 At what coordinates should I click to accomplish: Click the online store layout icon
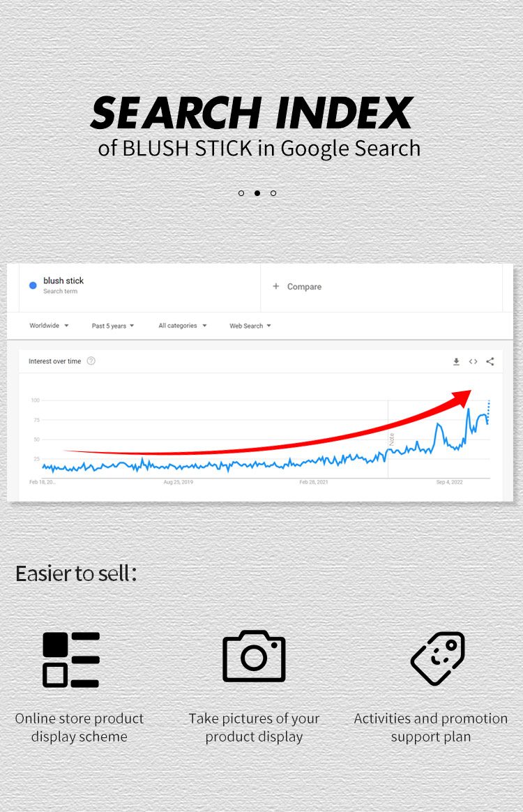[71, 660]
